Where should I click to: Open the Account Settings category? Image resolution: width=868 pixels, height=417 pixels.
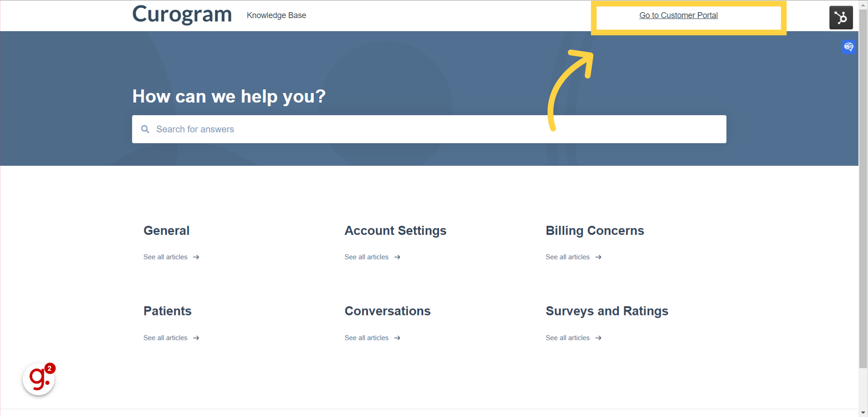point(395,230)
